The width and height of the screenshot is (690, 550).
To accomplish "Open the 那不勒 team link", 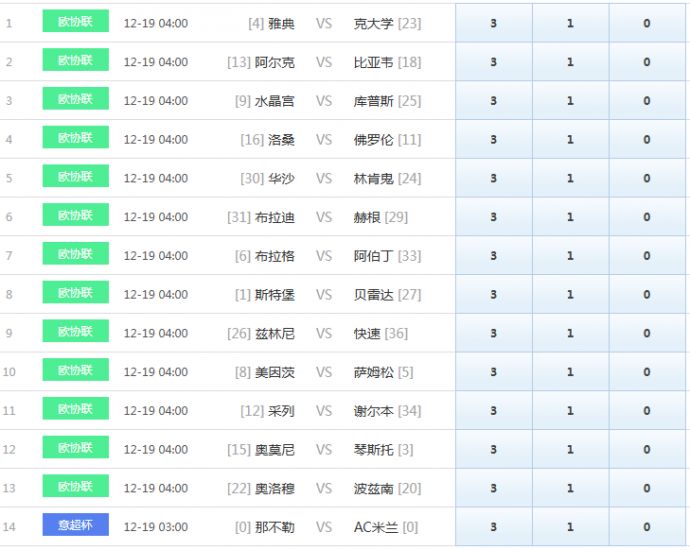I will click(x=275, y=527).
